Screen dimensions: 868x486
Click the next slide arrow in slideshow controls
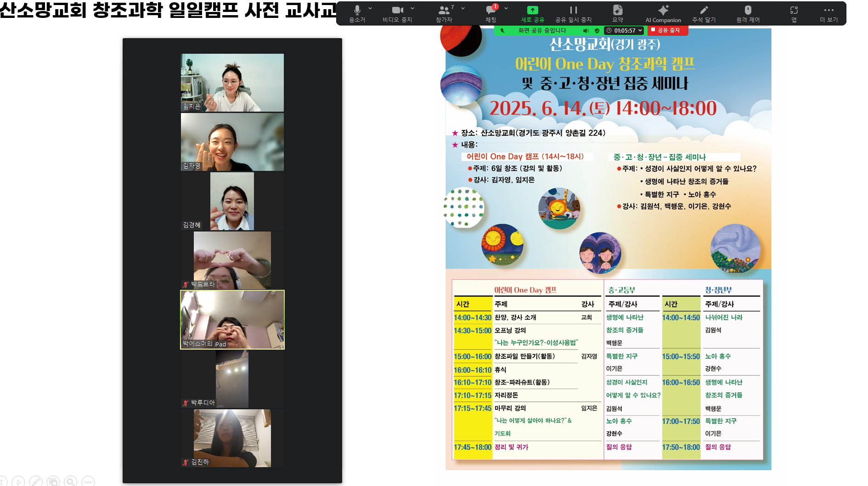point(18,481)
